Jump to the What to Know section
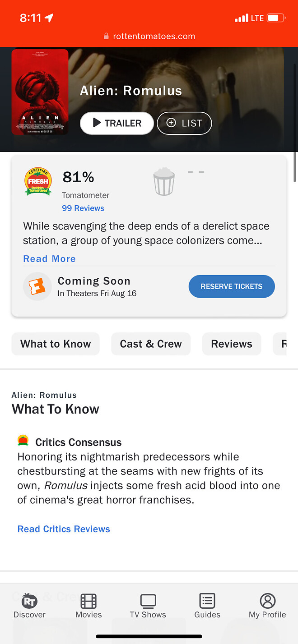298x644 pixels. (56, 344)
